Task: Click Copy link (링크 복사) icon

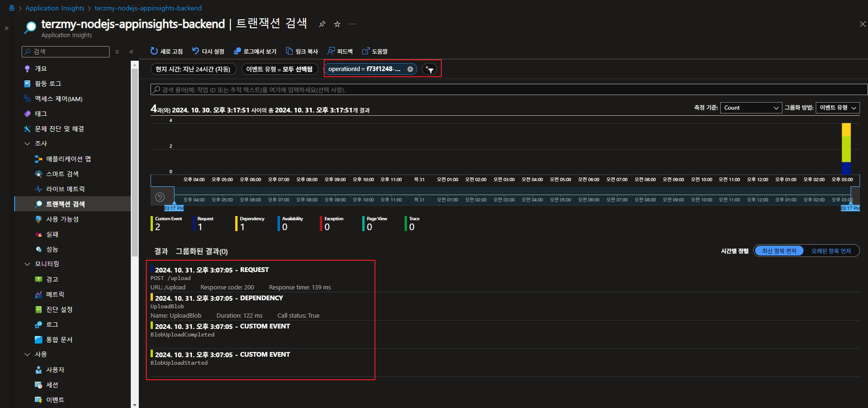Action: tap(289, 51)
